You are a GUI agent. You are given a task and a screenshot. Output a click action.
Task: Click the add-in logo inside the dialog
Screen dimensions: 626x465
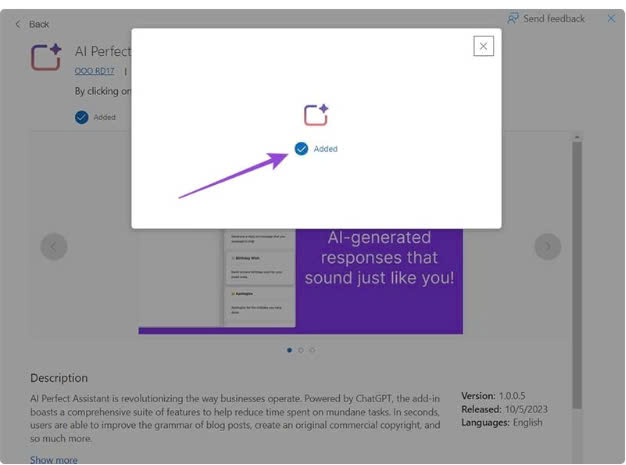pos(316,114)
